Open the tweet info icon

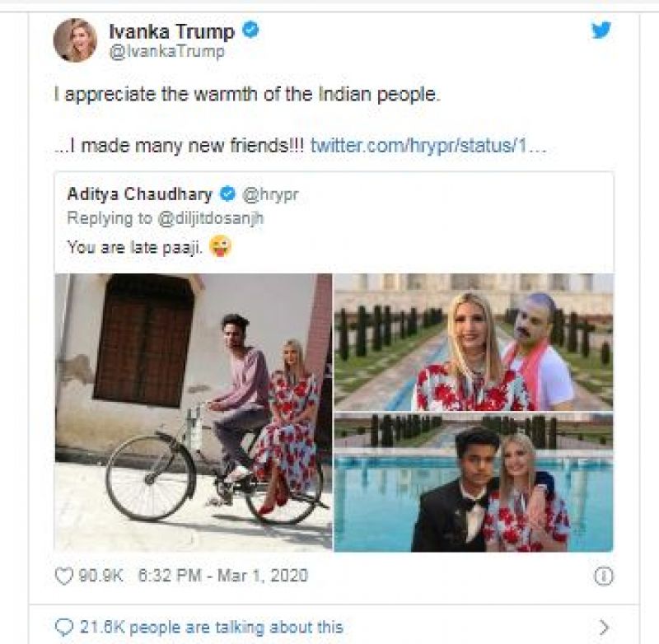(604, 575)
